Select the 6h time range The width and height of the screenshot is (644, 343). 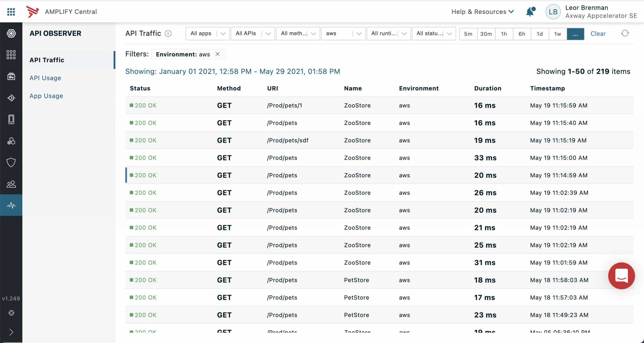522,34
